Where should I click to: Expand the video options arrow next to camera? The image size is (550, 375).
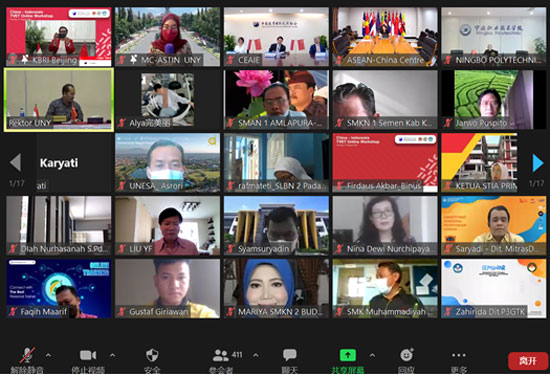click(112, 355)
